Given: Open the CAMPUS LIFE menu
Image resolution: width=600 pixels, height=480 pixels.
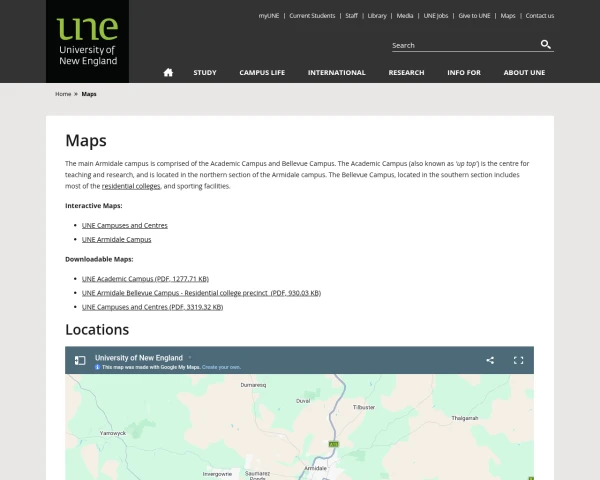Looking at the screenshot, I should pos(262,72).
